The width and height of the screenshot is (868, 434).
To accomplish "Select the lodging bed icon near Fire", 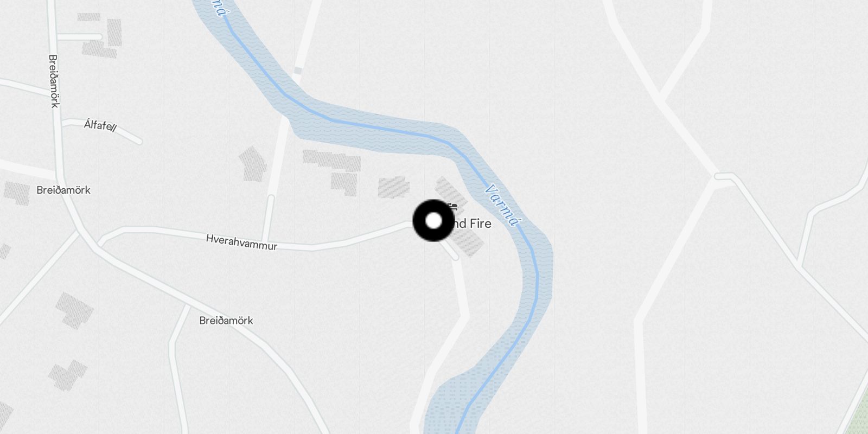I will [x=452, y=206].
